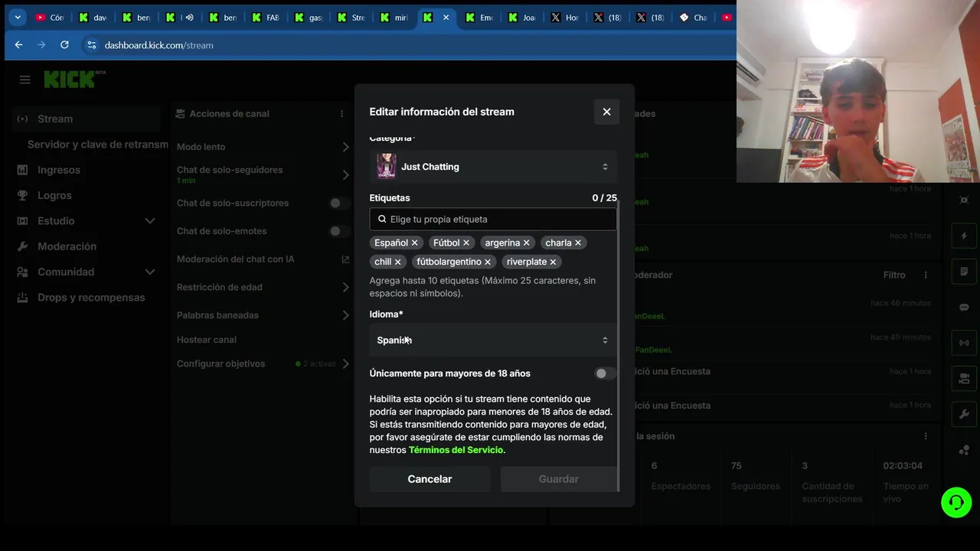Screen dimensions: 980x551
Task: Open moderator panel options menu next to Filtro
Action: click(x=926, y=275)
